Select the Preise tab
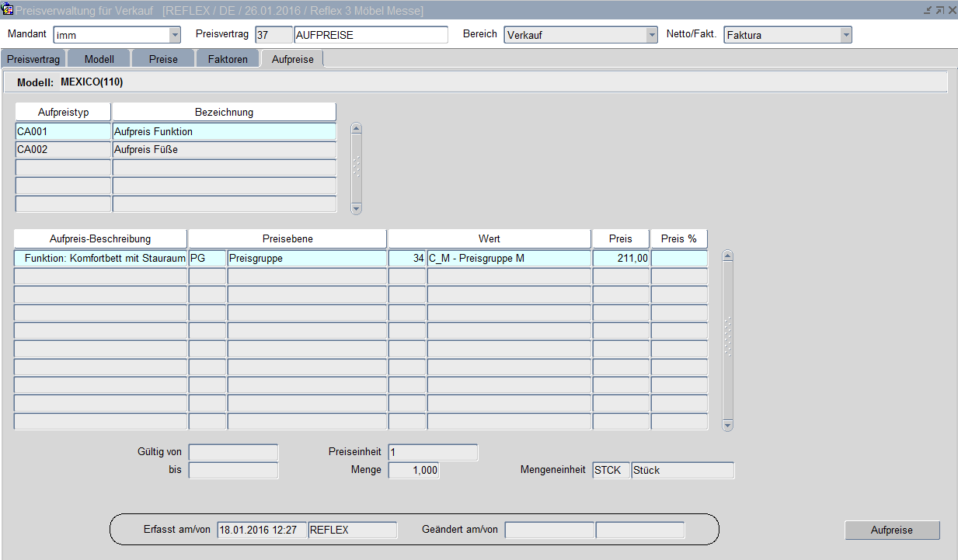The height and width of the screenshot is (560, 958). [163, 59]
